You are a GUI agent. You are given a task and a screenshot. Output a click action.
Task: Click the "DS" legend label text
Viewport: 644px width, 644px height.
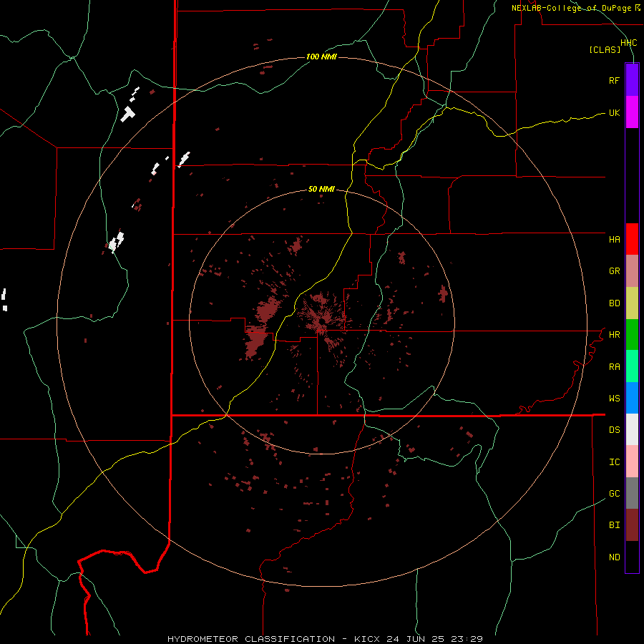tap(614, 430)
